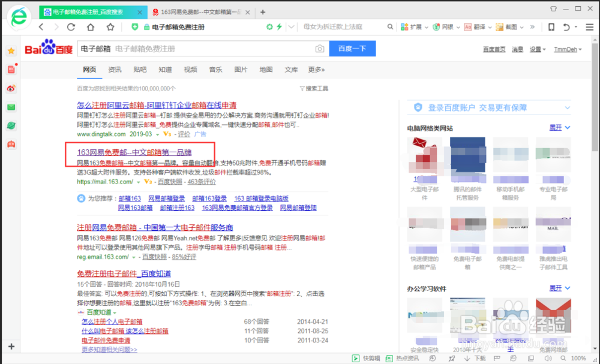Open the 资讯 search category
The height and width of the screenshot is (364, 600).
pyautogui.click(x=115, y=70)
